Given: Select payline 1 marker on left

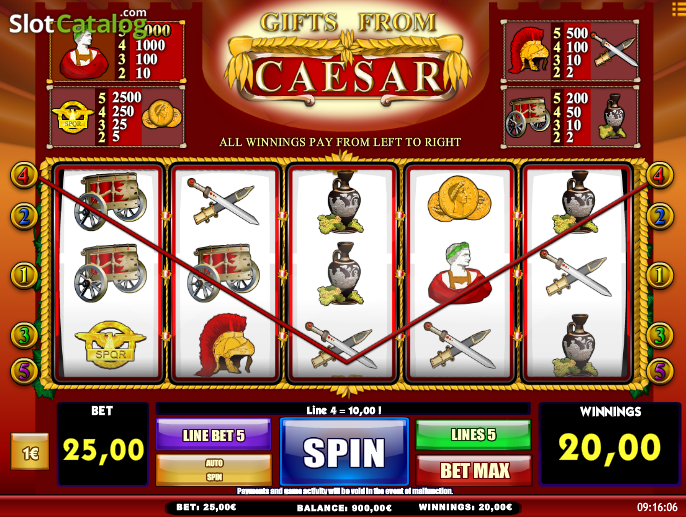Looking at the screenshot, I should (x=24, y=276).
